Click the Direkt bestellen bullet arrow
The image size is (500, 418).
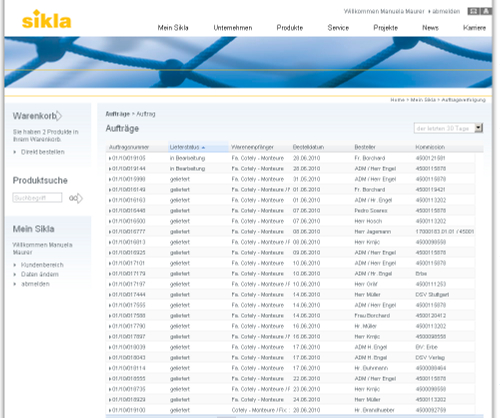point(15,152)
